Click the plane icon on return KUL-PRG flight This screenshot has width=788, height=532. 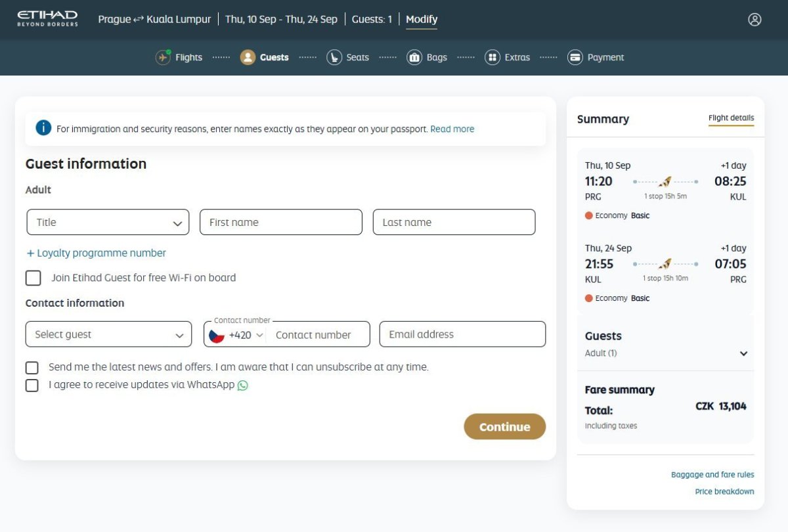coord(665,264)
